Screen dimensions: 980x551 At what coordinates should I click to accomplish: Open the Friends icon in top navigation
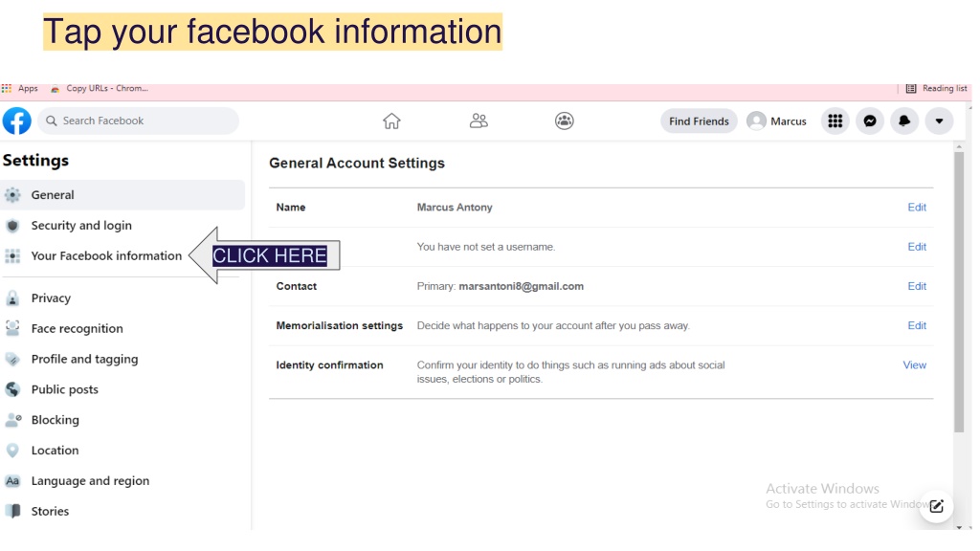coord(479,121)
